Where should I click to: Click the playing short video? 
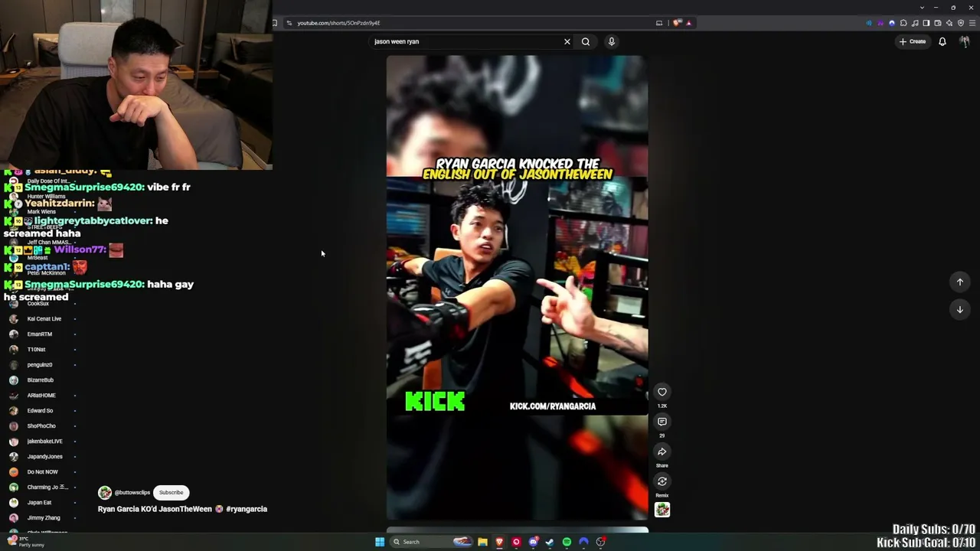[517, 288]
